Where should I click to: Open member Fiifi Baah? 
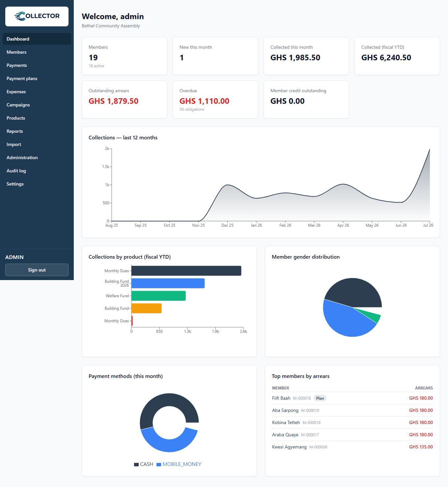(281, 398)
